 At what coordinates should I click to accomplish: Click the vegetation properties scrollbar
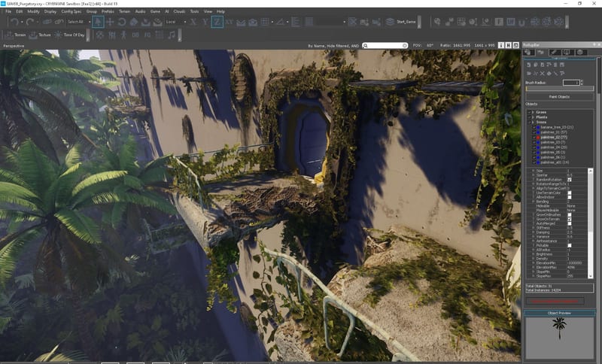click(590, 223)
